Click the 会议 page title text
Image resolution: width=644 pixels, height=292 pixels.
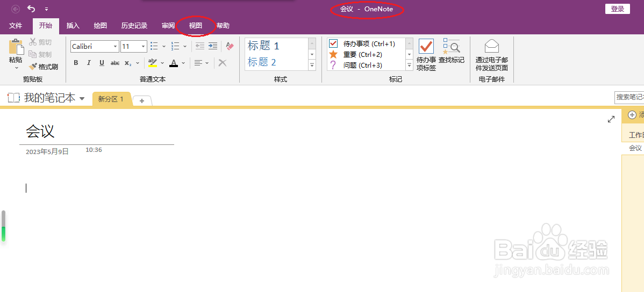coord(40,131)
